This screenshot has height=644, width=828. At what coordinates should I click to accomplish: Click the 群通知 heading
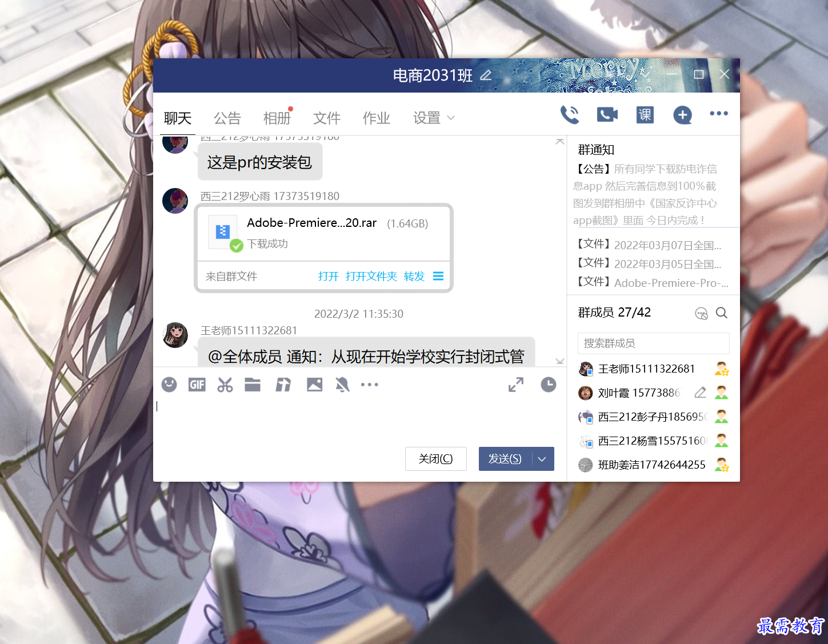coord(596,150)
